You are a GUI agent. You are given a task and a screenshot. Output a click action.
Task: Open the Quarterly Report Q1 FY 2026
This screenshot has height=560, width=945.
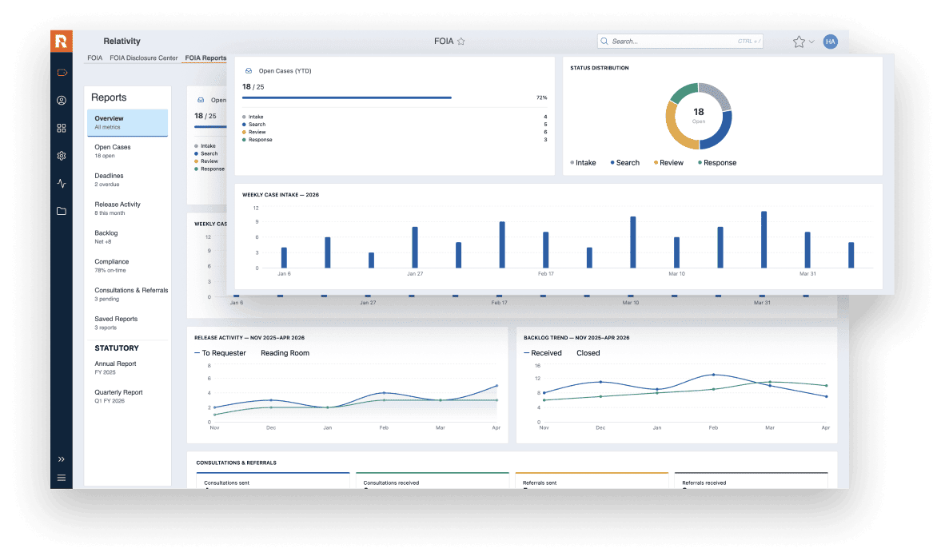(128, 396)
